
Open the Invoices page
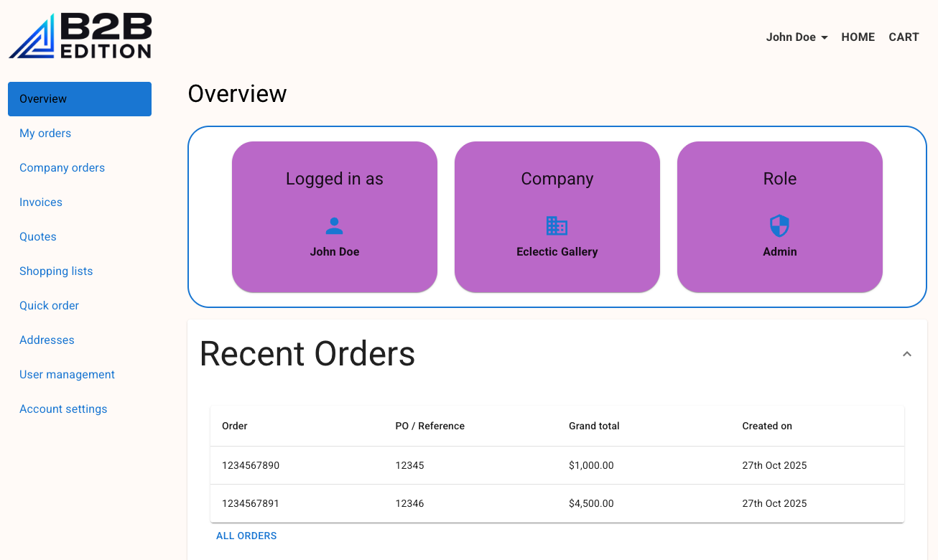tap(41, 202)
